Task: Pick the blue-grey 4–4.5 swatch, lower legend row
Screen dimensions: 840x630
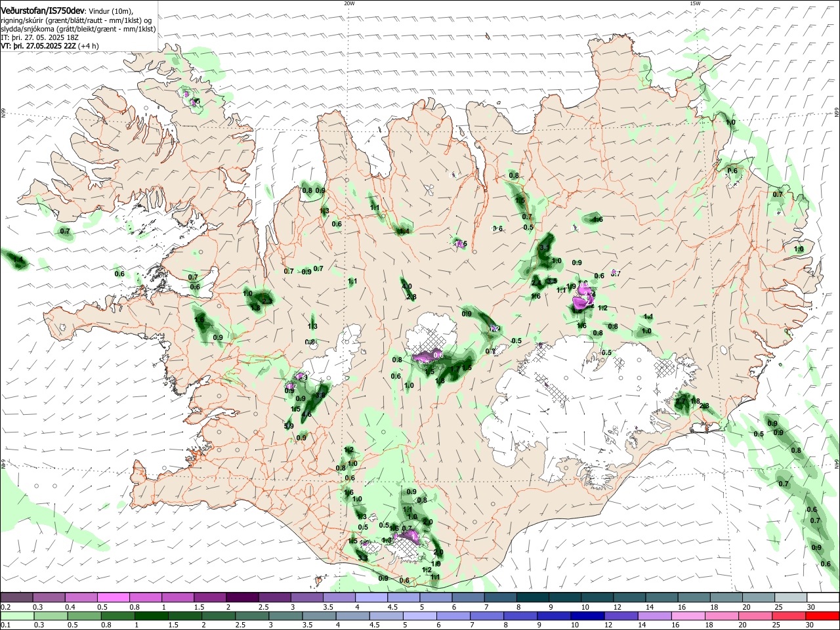Action: pyautogui.click(x=352, y=616)
